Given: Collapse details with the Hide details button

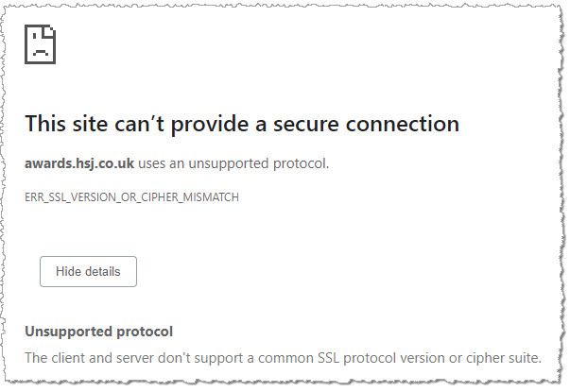Looking at the screenshot, I should click(x=88, y=271).
